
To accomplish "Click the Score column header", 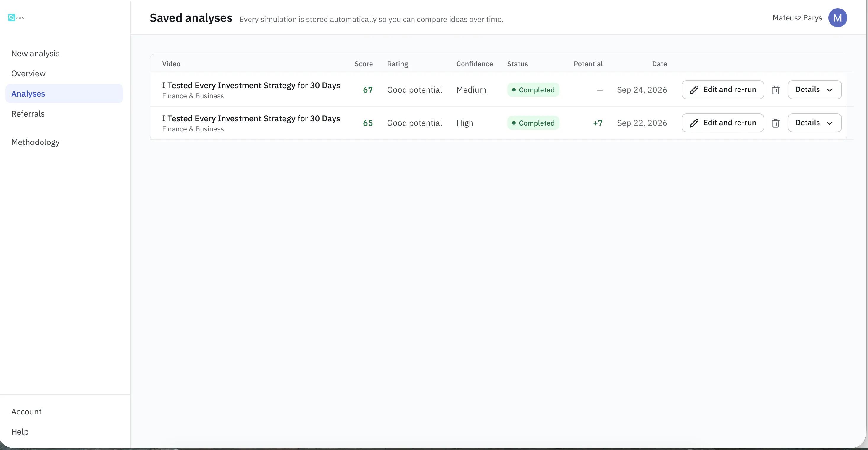I will point(363,64).
